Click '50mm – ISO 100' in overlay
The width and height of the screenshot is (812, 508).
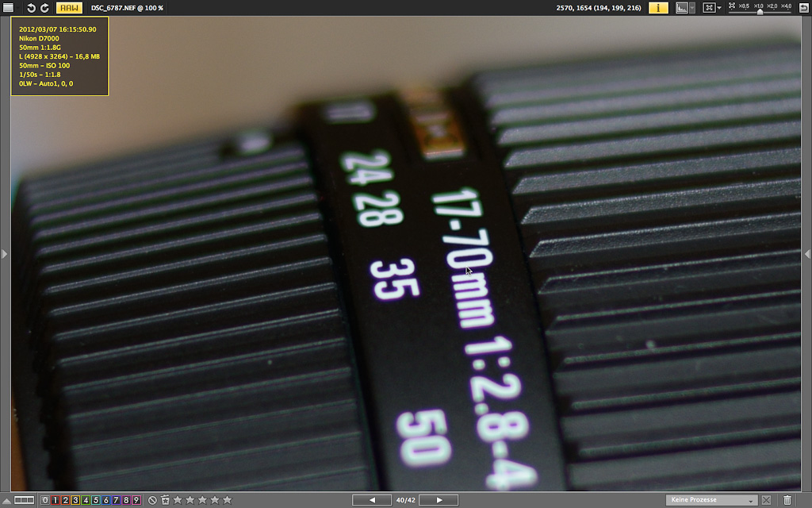pos(44,65)
